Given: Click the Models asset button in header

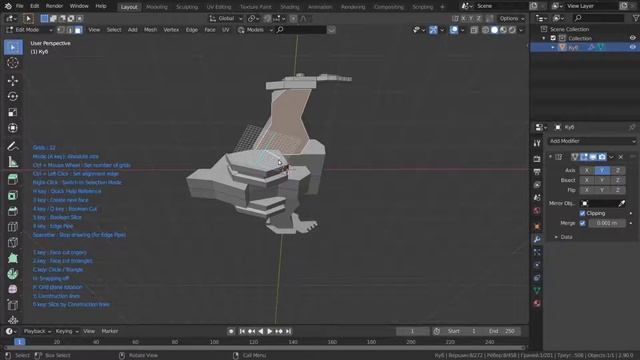Looking at the screenshot, I should 255,30.
